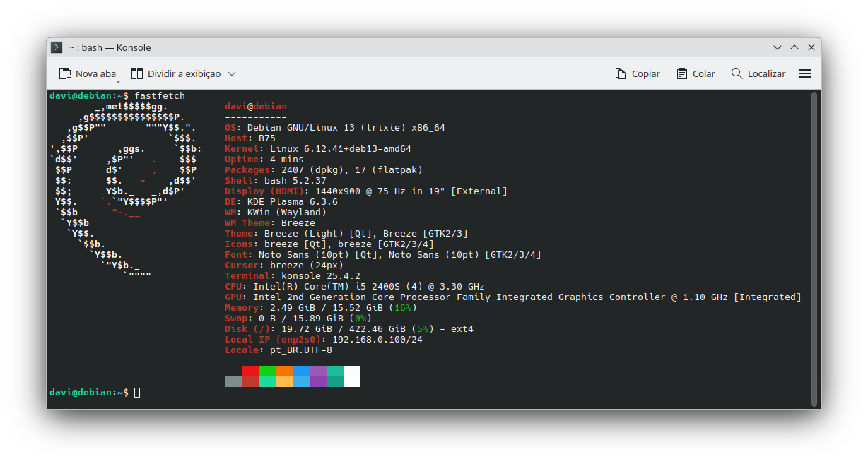
Task: Click Locale value 'pt_BR.UTF-8'
Action: tap(301, 350)
